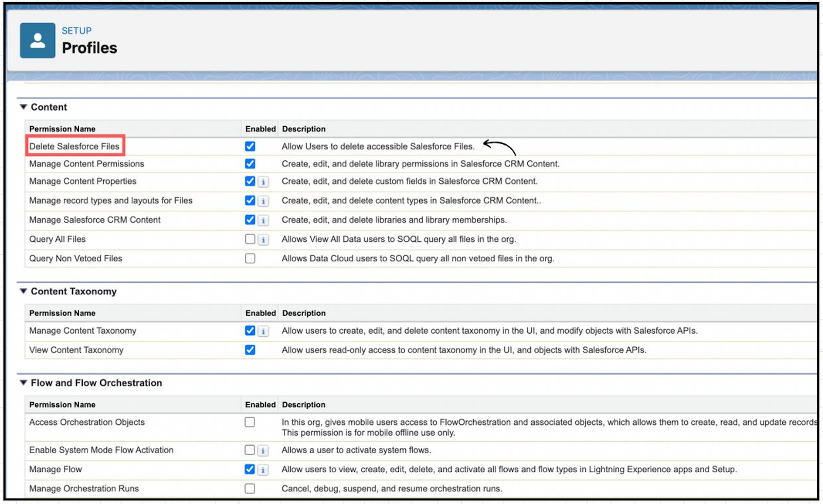Click the SETUP breadcrumb link
Image resolution: width=823 pixels, height=504 pixels.
pos(76,30)
